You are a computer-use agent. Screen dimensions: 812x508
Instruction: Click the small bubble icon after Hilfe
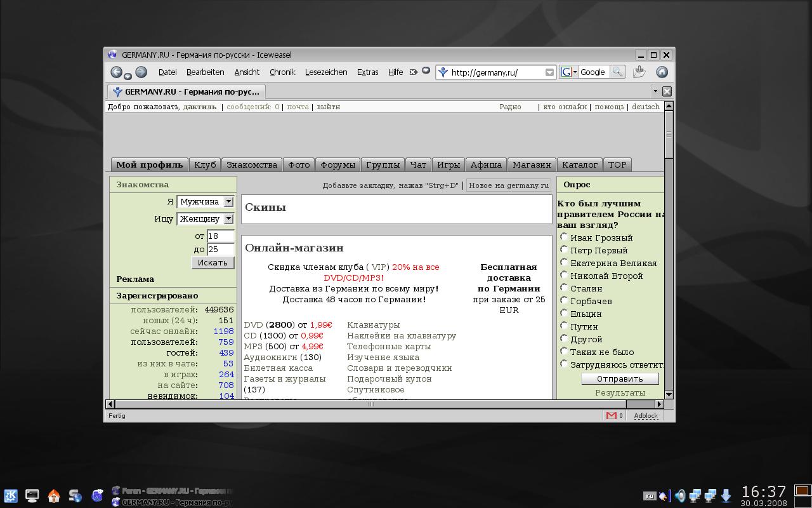(426, 70)
